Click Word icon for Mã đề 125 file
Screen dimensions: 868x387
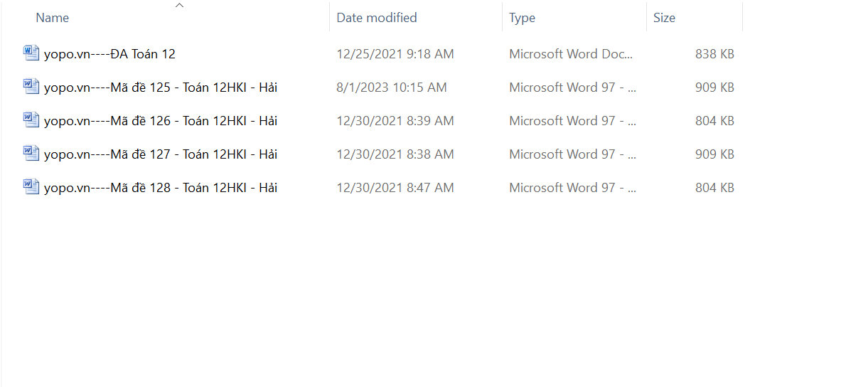(x=31, y=87)
